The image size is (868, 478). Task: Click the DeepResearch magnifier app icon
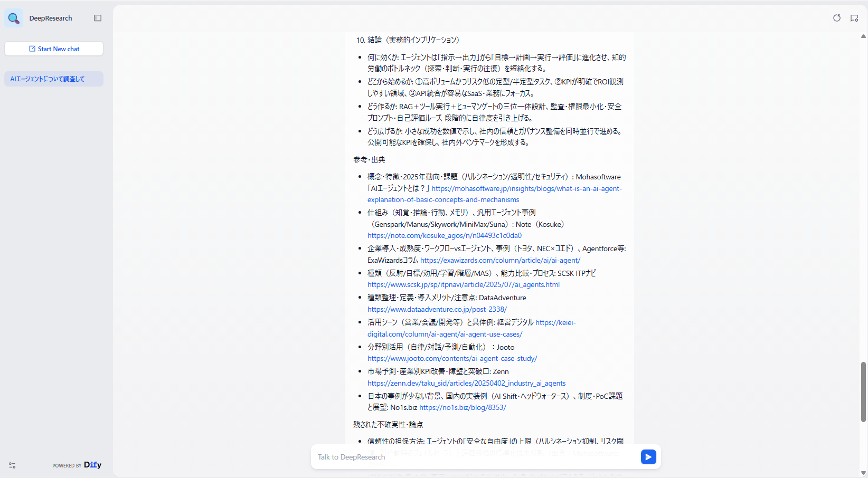click(x=14, y=18)
